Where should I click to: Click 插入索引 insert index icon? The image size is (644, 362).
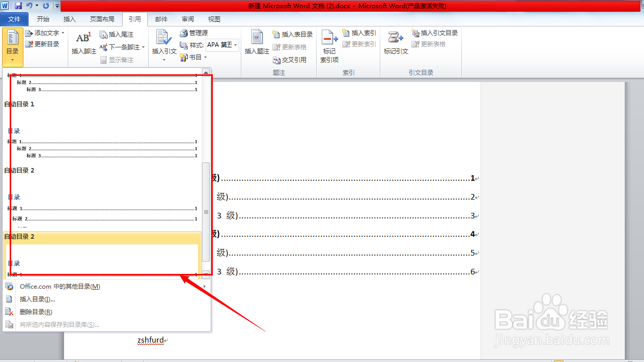point(346,33)
